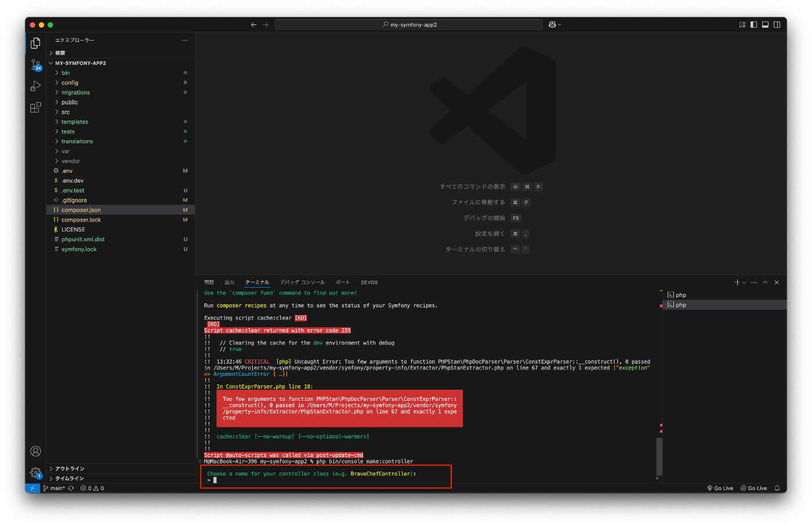Open the Extensions view
812x526 pixels.
[x=35, y=107]
